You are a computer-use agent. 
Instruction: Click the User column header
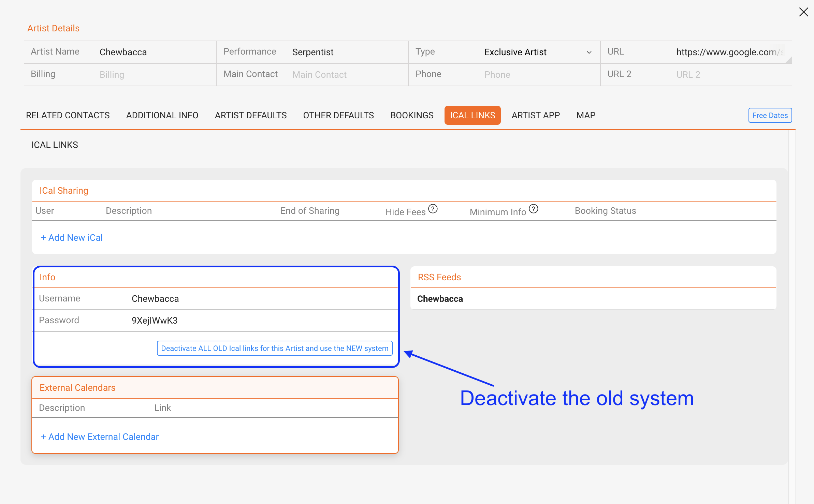coord(45,211)
